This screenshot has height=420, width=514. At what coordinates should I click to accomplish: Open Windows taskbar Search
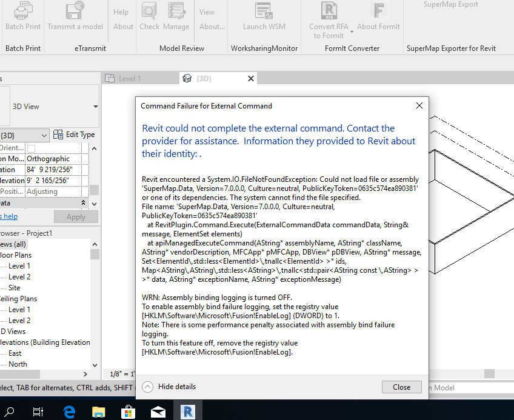9,411
